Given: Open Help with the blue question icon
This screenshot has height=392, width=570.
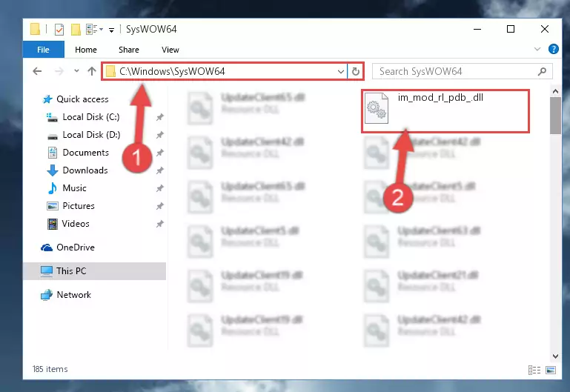Looking at the screenshot, I should point(553,49).
